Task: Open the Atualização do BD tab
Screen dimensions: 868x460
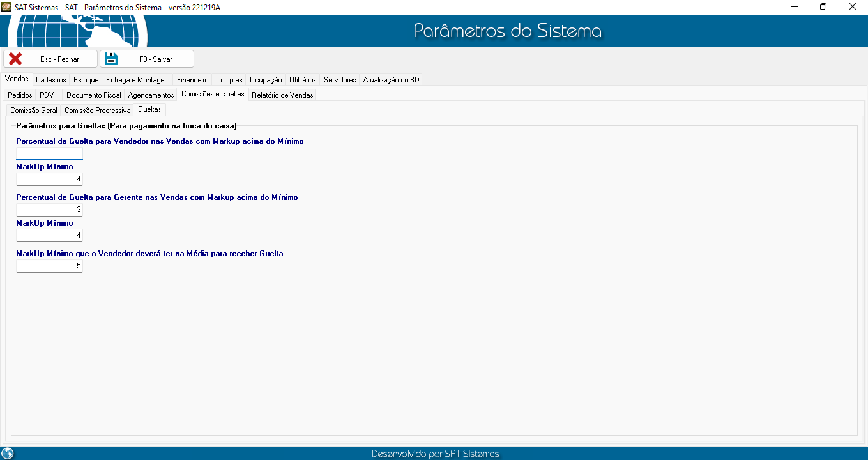Action: (391, 80)
